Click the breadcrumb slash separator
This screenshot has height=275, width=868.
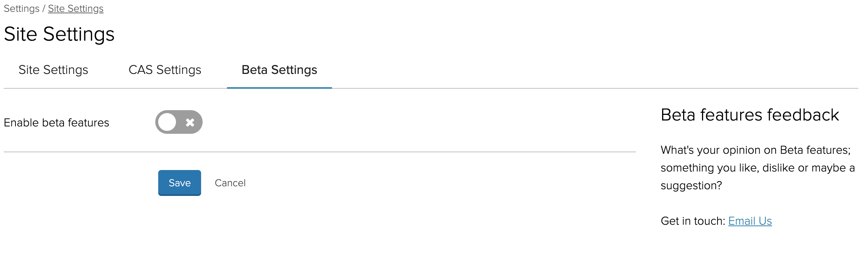coord(44,9)
